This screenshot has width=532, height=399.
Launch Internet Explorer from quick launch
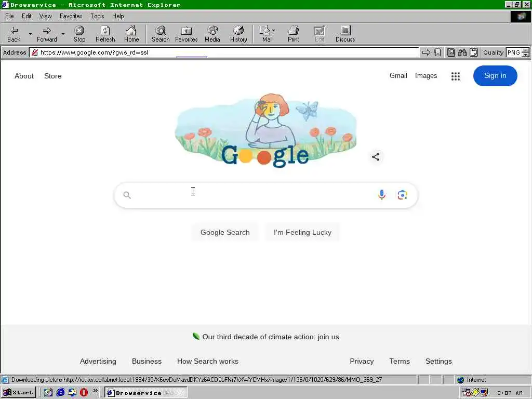[60, 393]
